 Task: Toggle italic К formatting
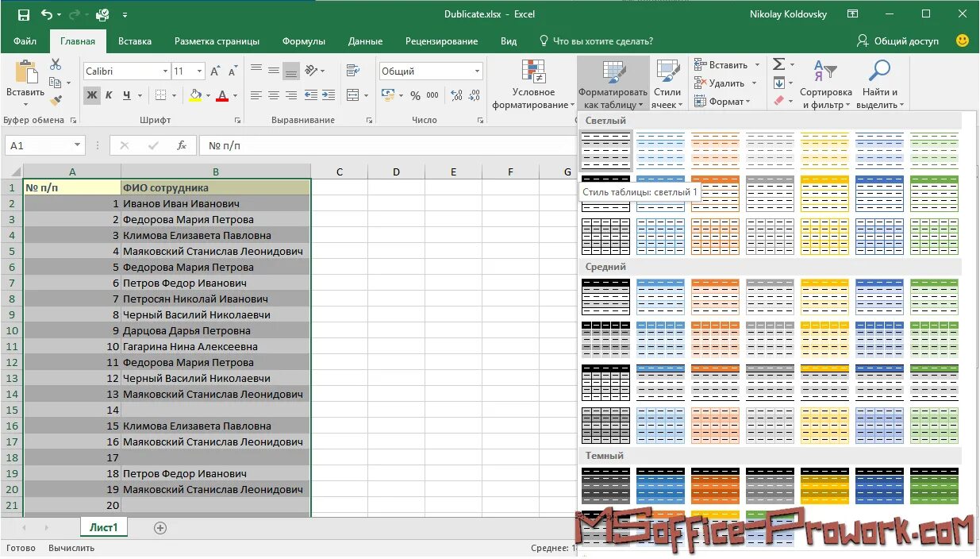(109, 95)
